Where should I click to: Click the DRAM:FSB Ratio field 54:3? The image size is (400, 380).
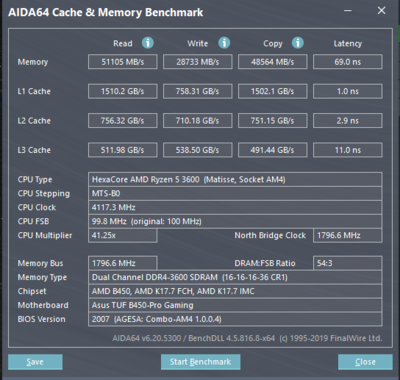coord(348,263)
